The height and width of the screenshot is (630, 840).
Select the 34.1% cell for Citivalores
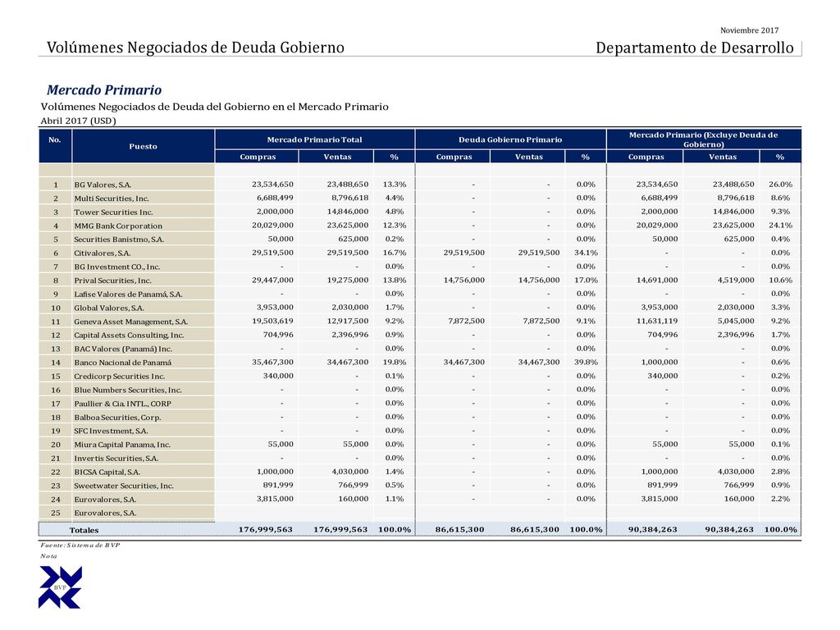pyautogui.click(x=586, y=253)
